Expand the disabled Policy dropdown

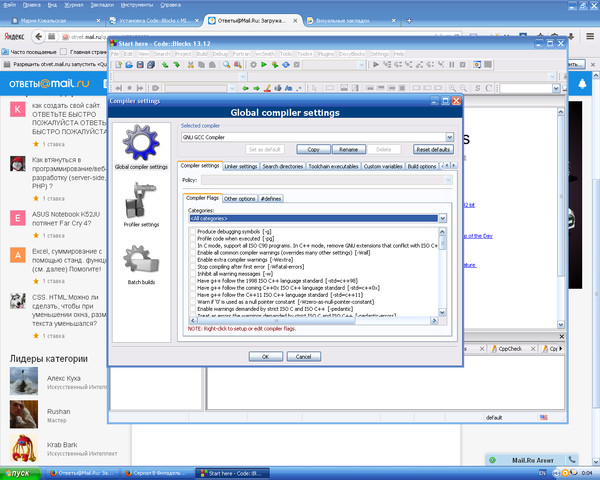[x=449, y=180]
